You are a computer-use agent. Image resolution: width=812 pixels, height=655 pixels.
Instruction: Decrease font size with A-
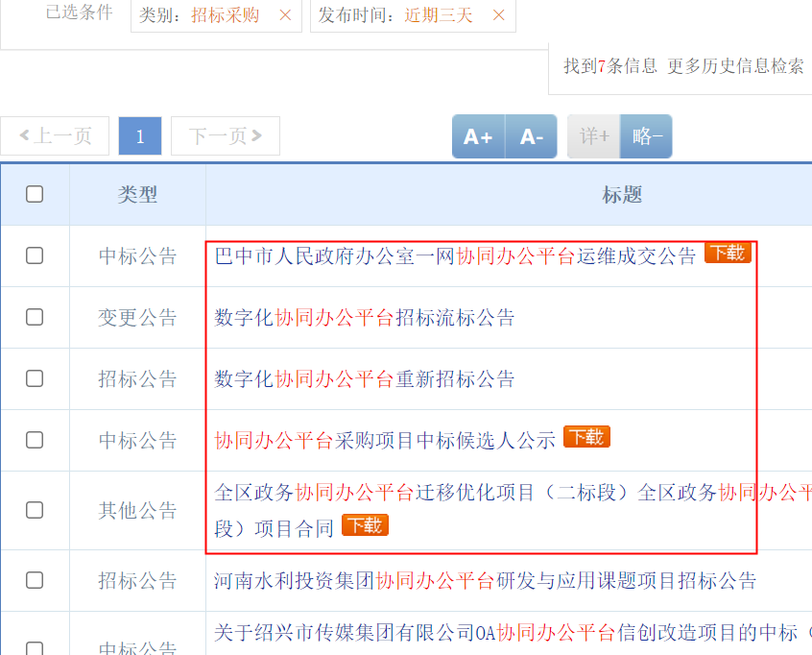(x=532, y=136)
